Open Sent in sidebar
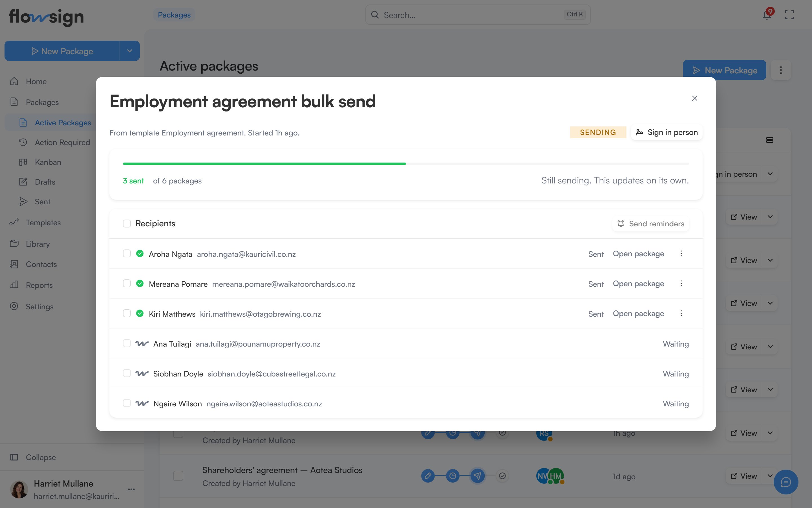The image size is (812, 508). click(x=42, y=202)
